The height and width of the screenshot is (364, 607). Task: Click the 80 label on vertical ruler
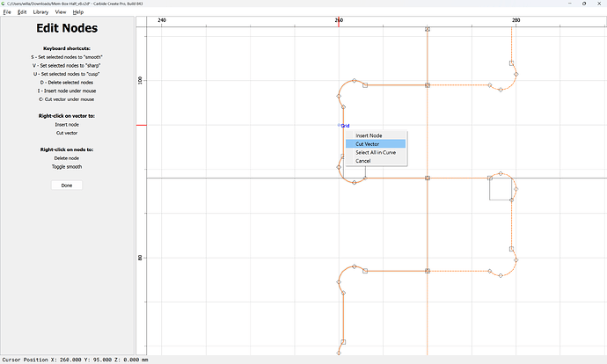point(140,258)
